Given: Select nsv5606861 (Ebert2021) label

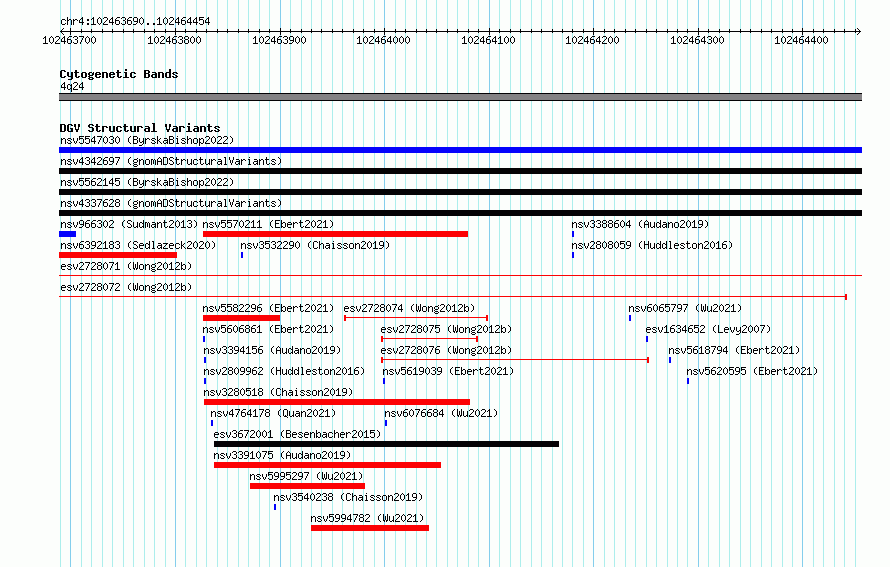Looking at the screenshot, I should pyautogui.click(x=268, y=329).
